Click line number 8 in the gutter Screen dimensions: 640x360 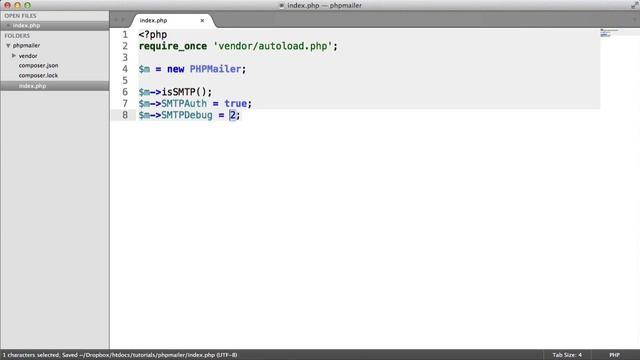(x=125, y=115)
